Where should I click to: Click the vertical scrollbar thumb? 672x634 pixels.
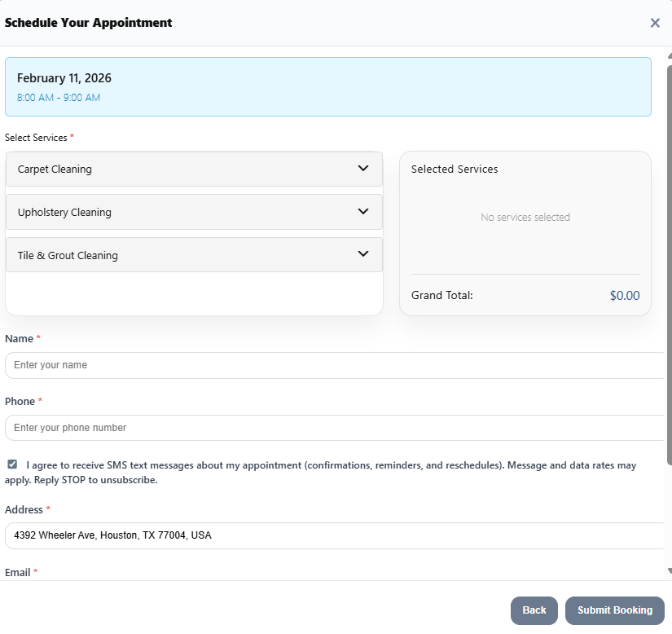coord(669,261)
